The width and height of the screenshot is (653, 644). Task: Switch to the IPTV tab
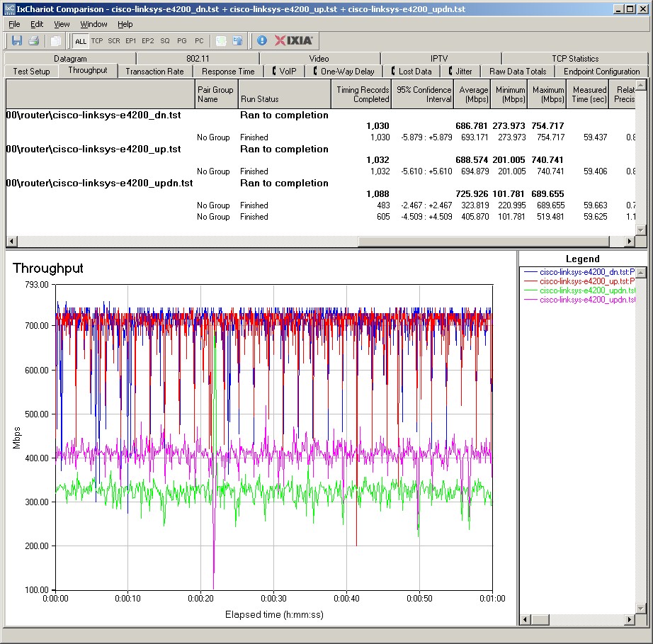[x=439, y=58]
